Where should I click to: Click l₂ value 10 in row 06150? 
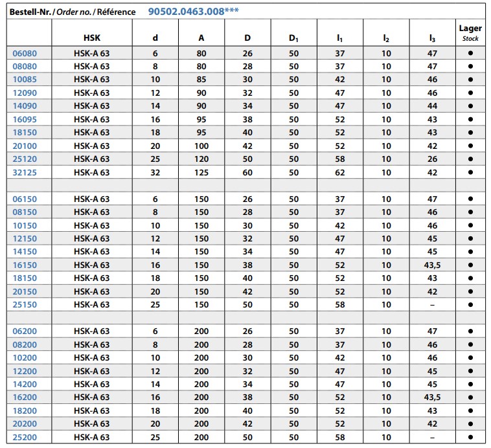(x=386, y=199)
